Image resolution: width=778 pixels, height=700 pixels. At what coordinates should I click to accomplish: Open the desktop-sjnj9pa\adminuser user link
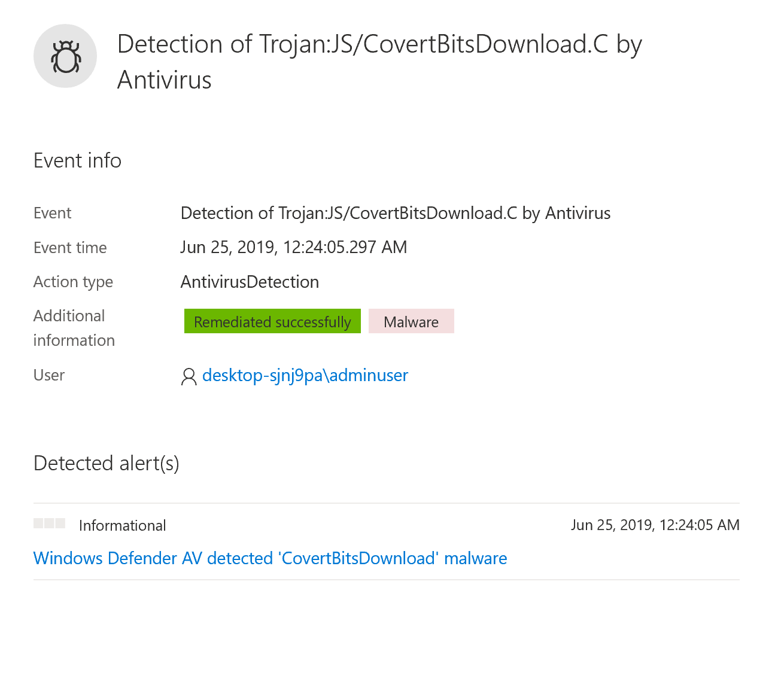[305, 375]
